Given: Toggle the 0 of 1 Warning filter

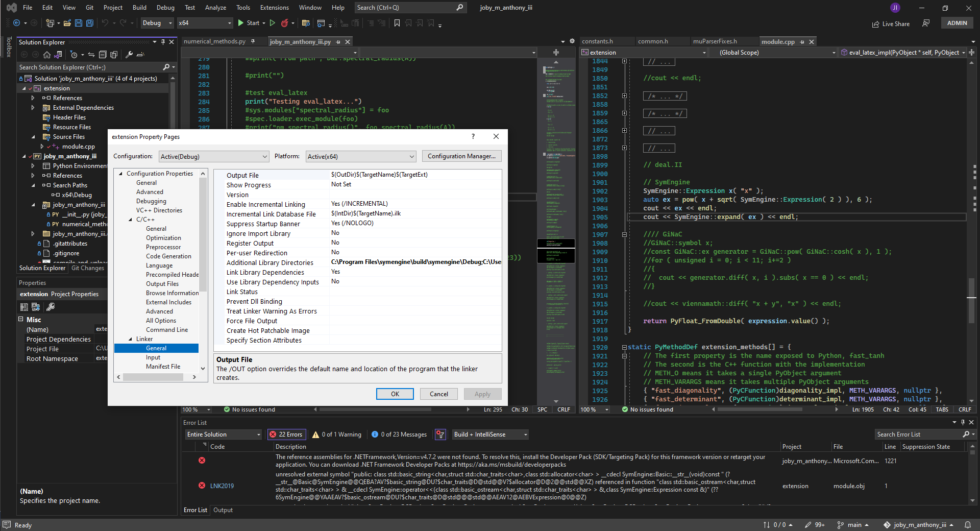Looking at the screenshot, I should click(x=336, y=435).
